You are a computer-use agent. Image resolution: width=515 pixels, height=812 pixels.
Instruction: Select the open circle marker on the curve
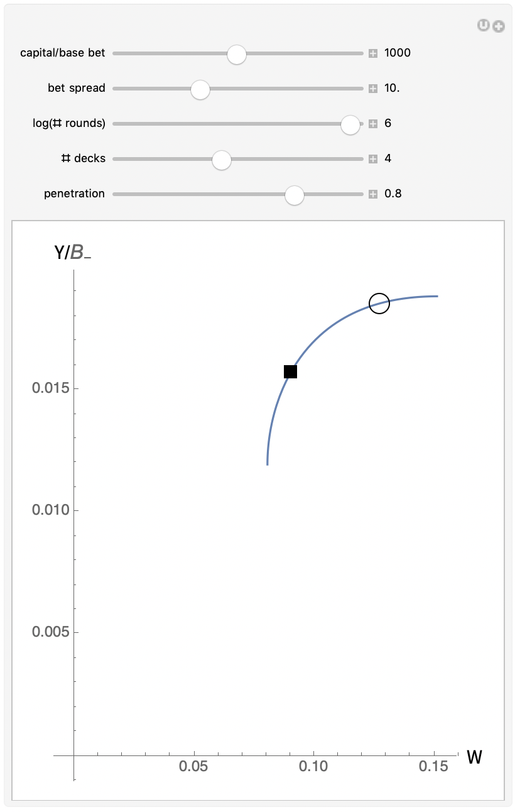click(x=379, y=304)
